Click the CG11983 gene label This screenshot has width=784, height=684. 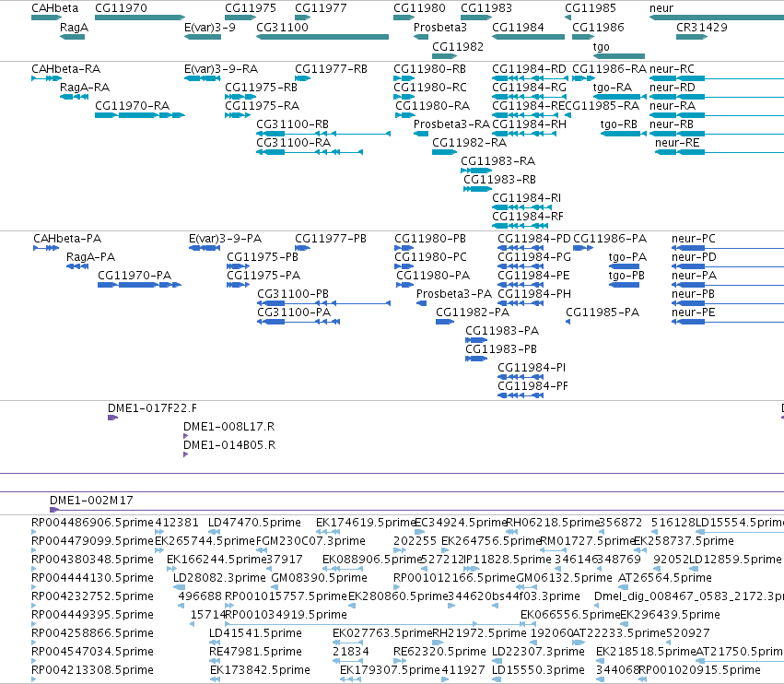[x=486, y=8]
